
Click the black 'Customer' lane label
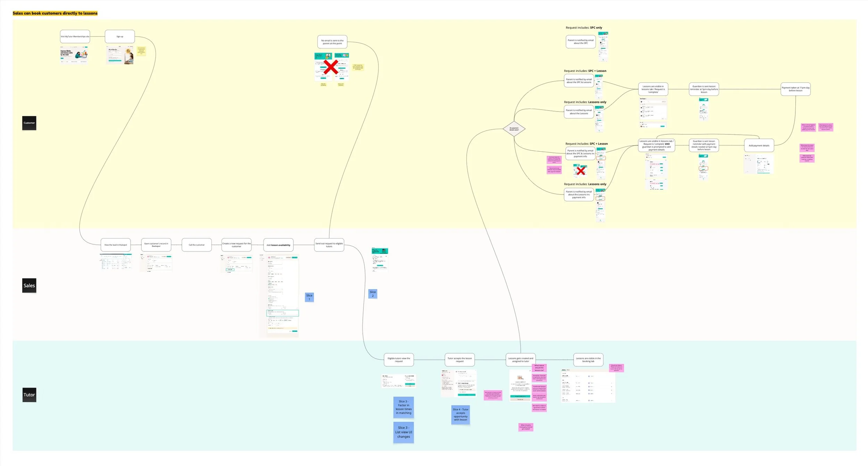click(29, 123)
